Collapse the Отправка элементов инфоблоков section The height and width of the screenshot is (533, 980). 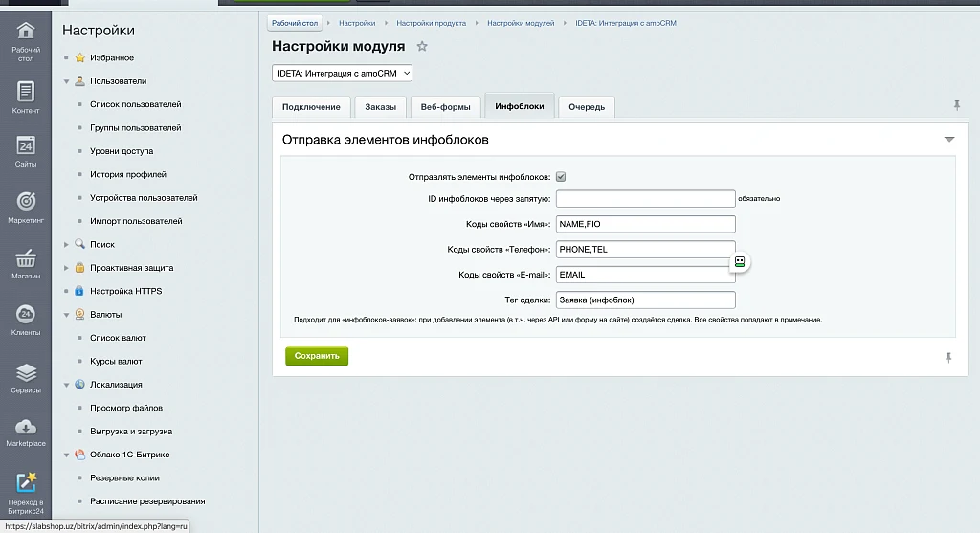pyautogui.click(x=949, y=140)
